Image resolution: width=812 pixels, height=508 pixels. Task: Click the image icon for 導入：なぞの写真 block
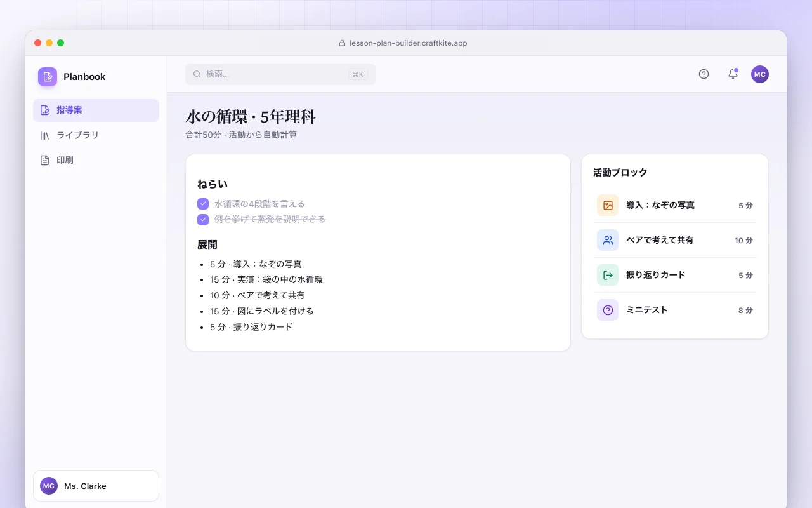pyautogui.click(x=608, y=205)
